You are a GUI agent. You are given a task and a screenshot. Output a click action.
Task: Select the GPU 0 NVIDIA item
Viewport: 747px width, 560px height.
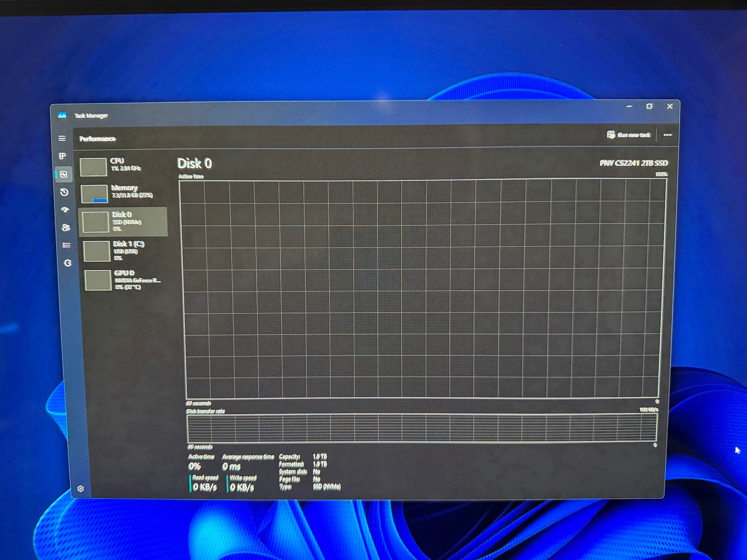click(x=125, y=280)
